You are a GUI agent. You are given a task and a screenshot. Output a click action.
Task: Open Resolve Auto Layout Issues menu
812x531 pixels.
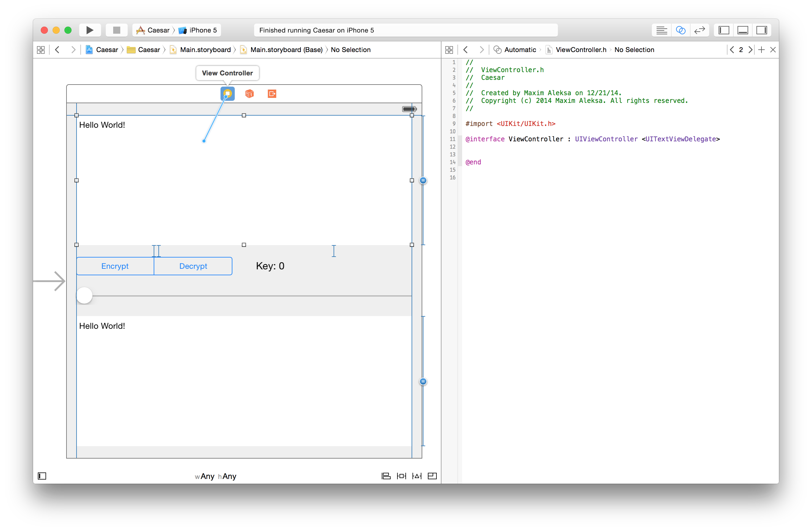[x=417, y=476]
